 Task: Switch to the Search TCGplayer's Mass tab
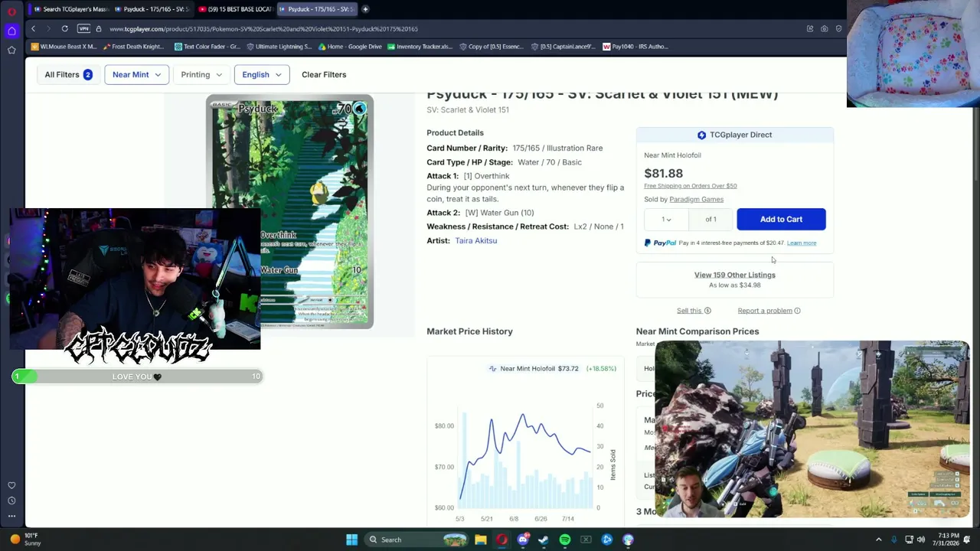coord(70,9)
